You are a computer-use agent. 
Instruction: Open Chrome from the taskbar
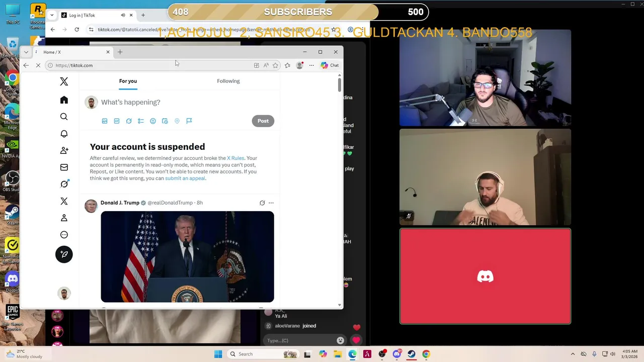(x=426, y=354)
